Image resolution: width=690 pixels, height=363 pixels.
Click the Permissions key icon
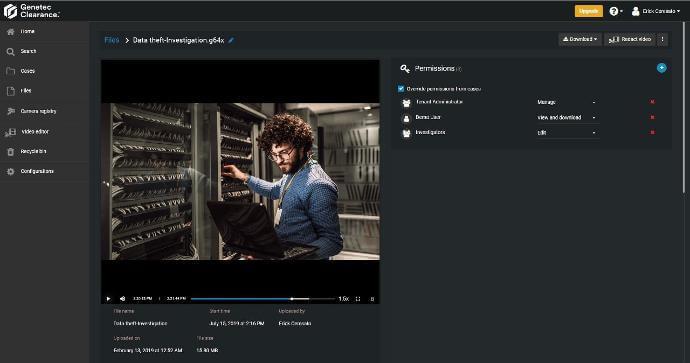(405, 69)
